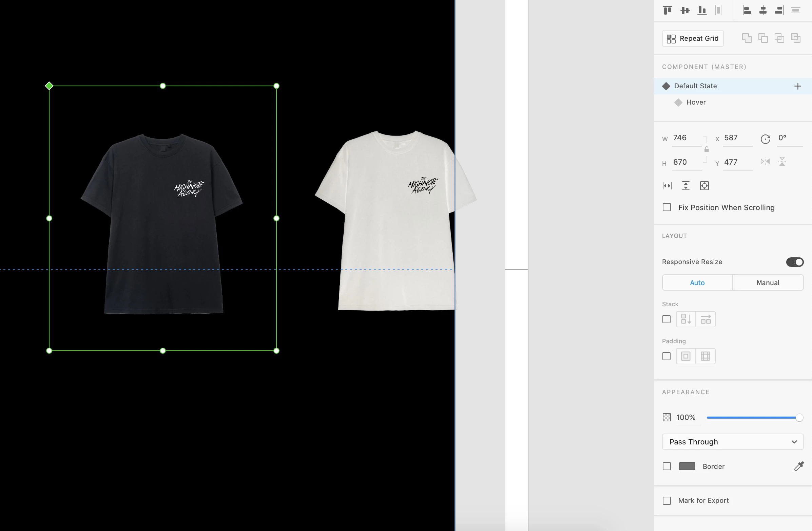
Task: Click the flip horizontally icon
Action: pyautogui.click(x=765, y=162)
